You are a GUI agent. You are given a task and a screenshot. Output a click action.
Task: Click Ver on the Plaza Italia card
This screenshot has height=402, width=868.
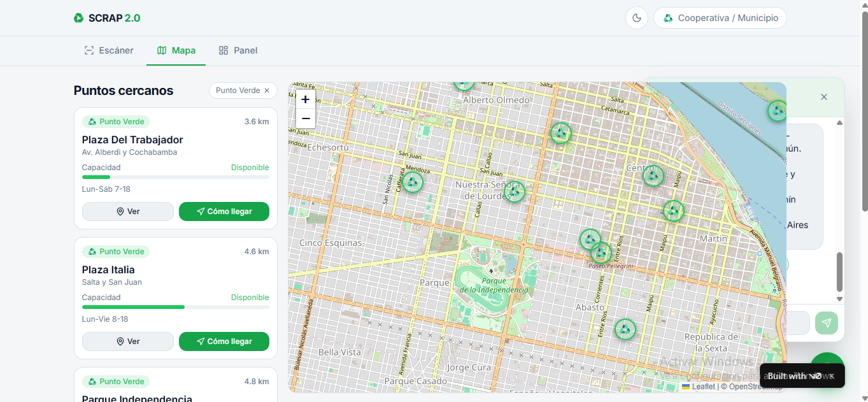[x=128, y=341]
